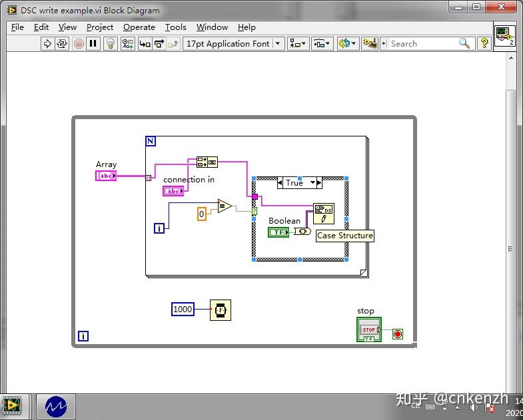The width and height of the screenshot is (523, 420).
Task: Open the View menu
Action: (x=67, y=27)
